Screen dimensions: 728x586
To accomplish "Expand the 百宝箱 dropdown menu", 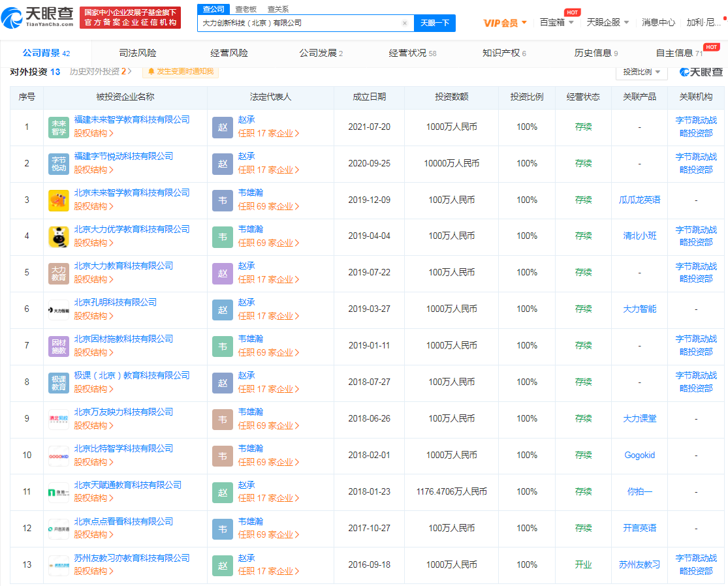I will click(x=556, y=22).
